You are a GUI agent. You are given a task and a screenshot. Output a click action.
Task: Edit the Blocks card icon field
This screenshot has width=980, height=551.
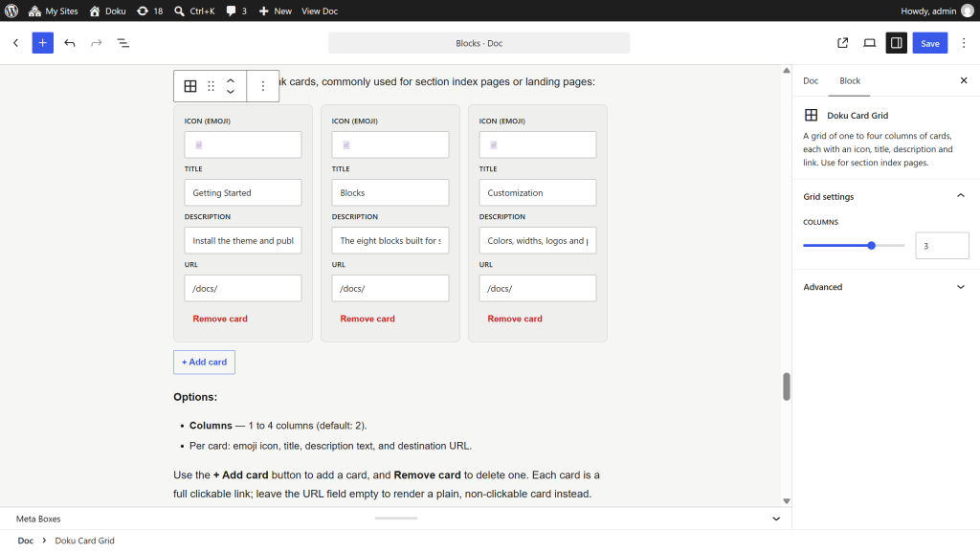click(x=390, y=145)
